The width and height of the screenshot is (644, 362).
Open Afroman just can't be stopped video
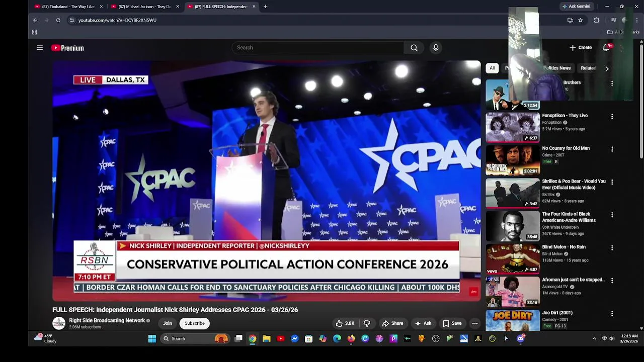click(573, 280)
